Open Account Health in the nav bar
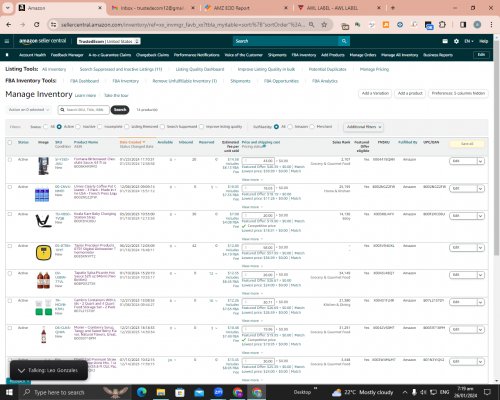 pyautogui.click(x=32, y=55)
